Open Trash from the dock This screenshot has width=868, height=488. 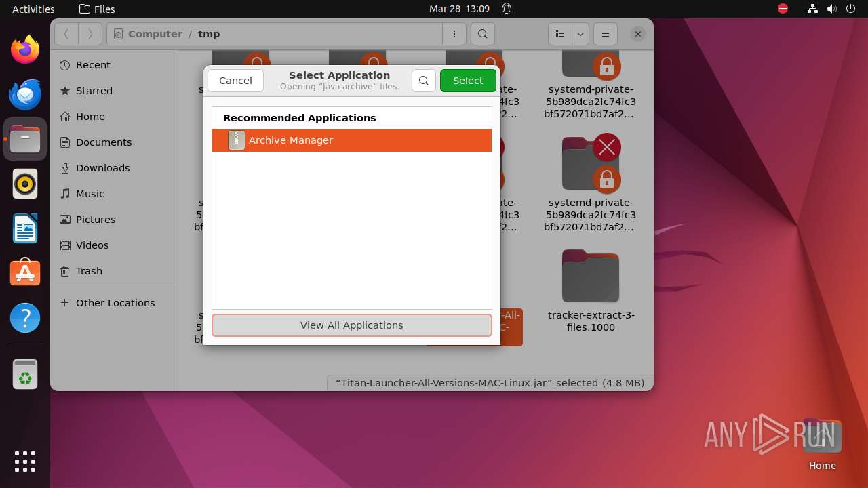pyautogui.click(x=25, y=374)
